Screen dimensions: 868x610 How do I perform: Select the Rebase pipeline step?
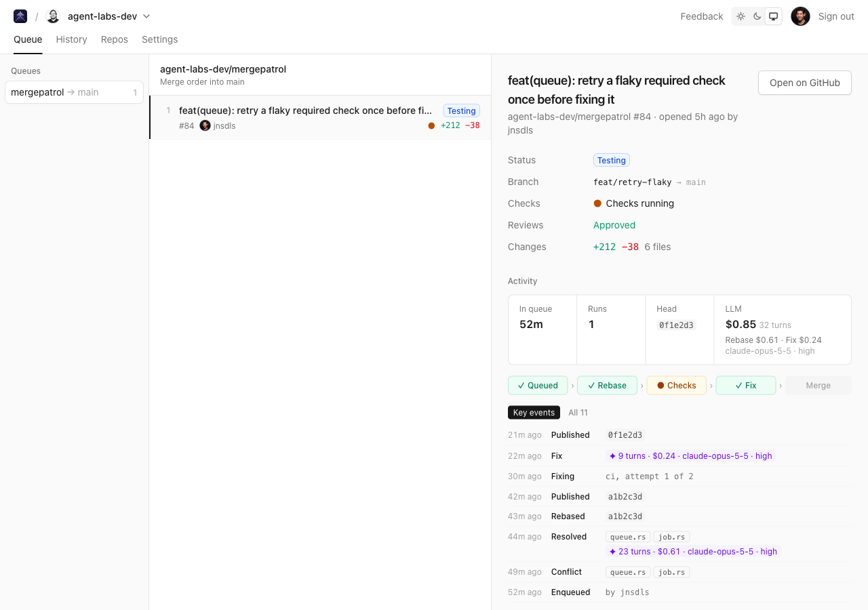coord(607,385)
